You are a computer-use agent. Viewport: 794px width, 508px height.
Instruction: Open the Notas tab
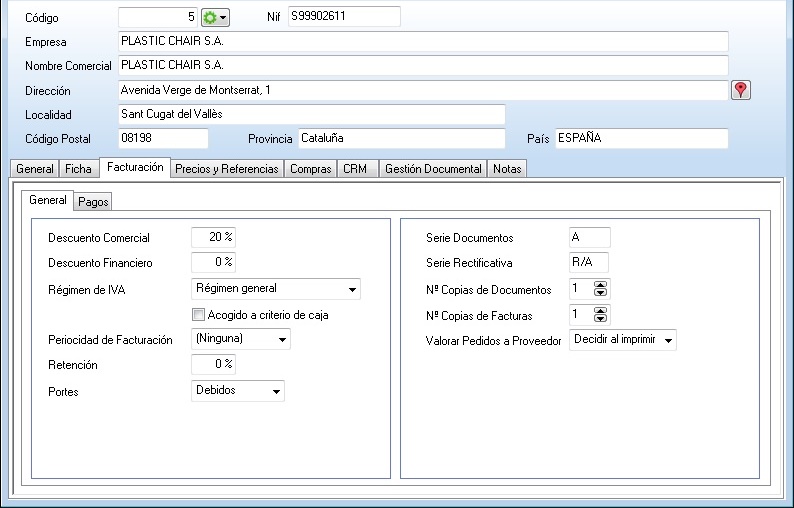coord(507,169)
